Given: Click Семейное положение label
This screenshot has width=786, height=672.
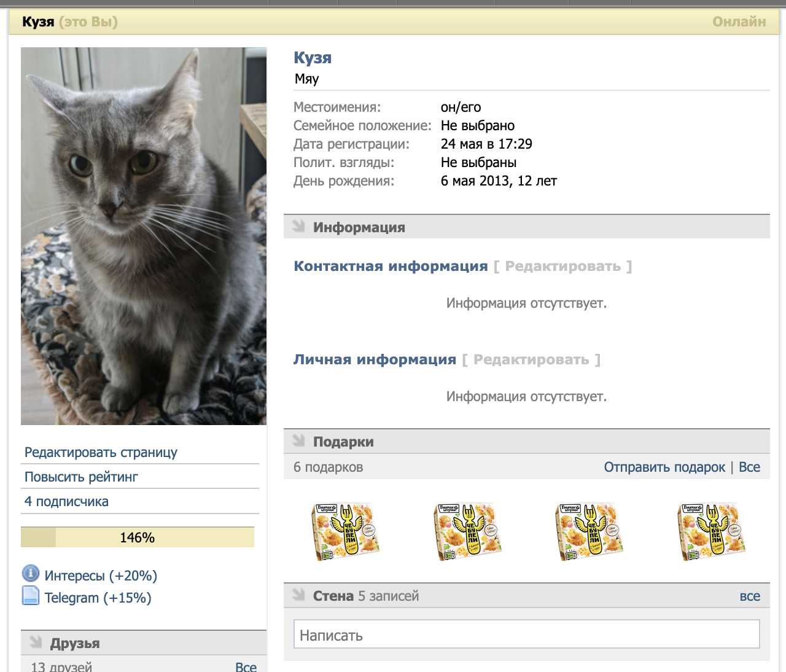Looking at the screenshot, I should tap(362, 125).
